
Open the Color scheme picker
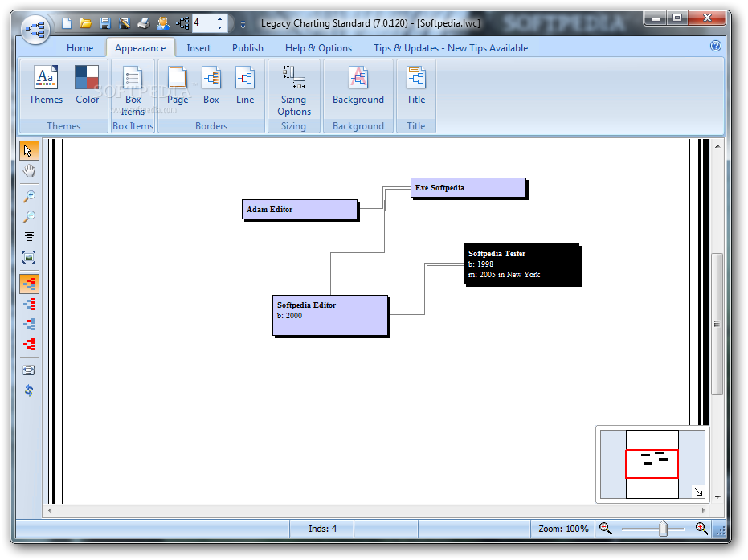87,85
